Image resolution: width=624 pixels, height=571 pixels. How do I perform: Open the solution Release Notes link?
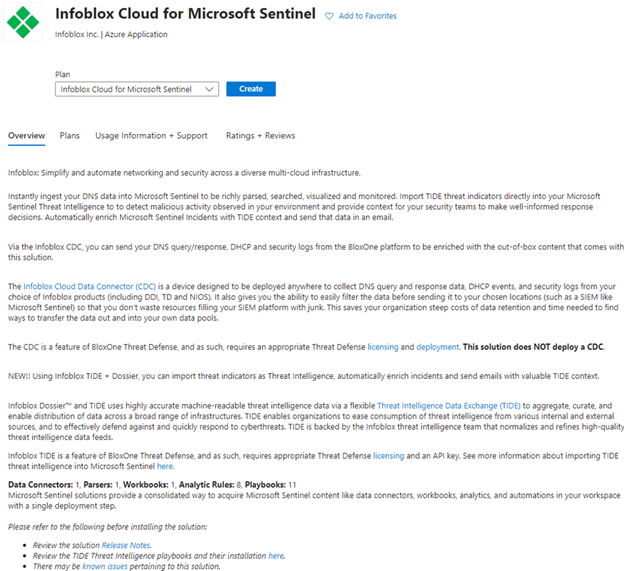tap(125, 545)
